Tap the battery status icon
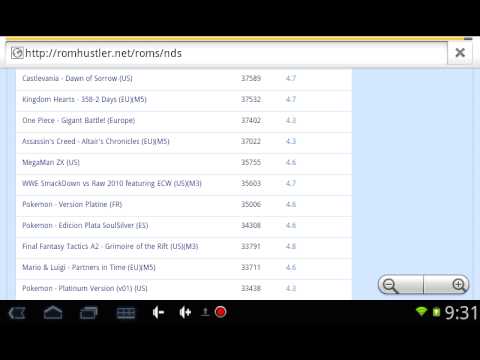This screenshot has height=360, width=480. click(436, 312)
